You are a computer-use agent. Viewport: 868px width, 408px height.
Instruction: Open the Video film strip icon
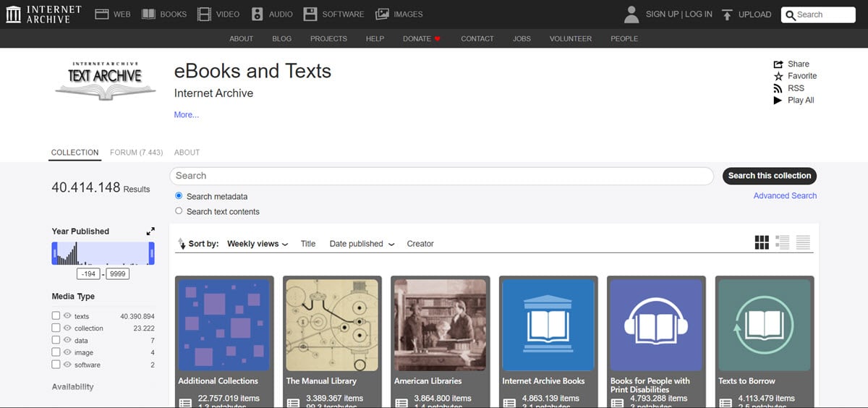point(205,14)
